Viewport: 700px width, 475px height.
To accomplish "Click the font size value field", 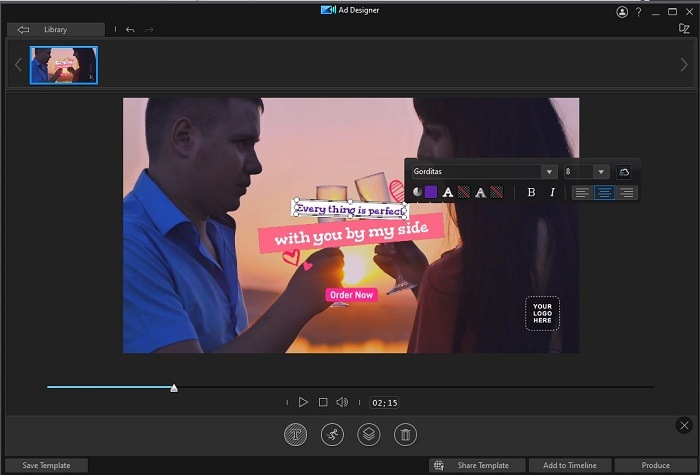I will 579,171.
